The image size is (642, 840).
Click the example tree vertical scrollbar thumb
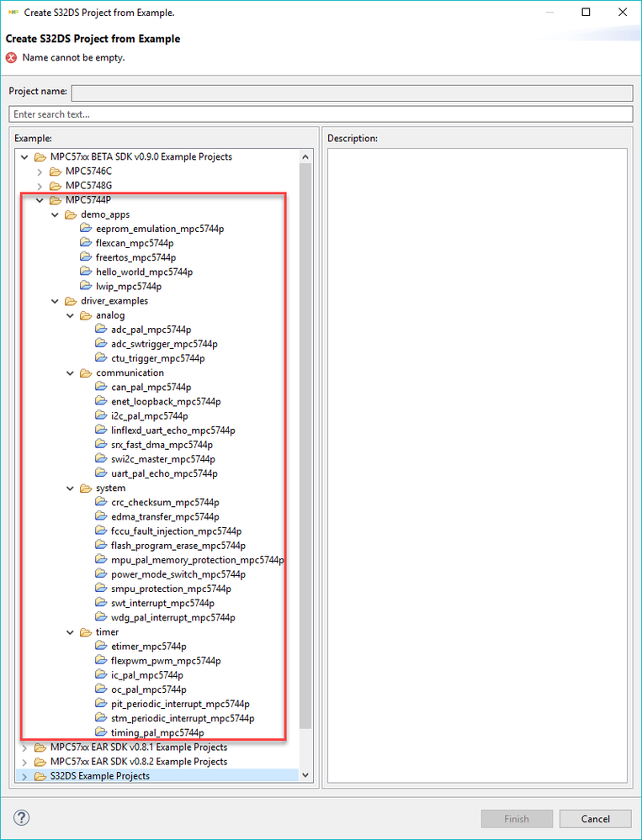coord(305,446)
